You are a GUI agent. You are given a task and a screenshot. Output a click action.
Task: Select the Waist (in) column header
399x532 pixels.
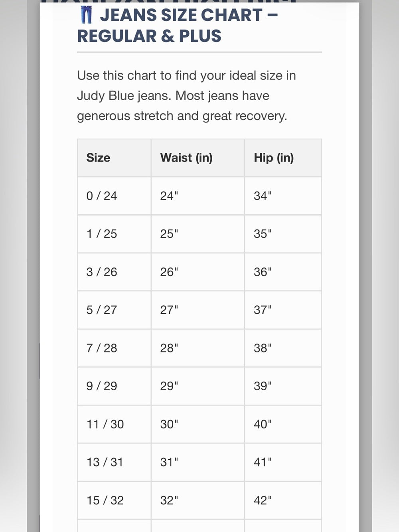[198, 158]
